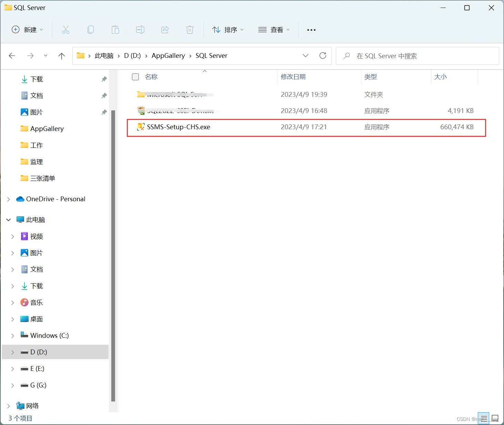Click the pin icon next to 下载
504x425 pixels.
coord(104,79)
